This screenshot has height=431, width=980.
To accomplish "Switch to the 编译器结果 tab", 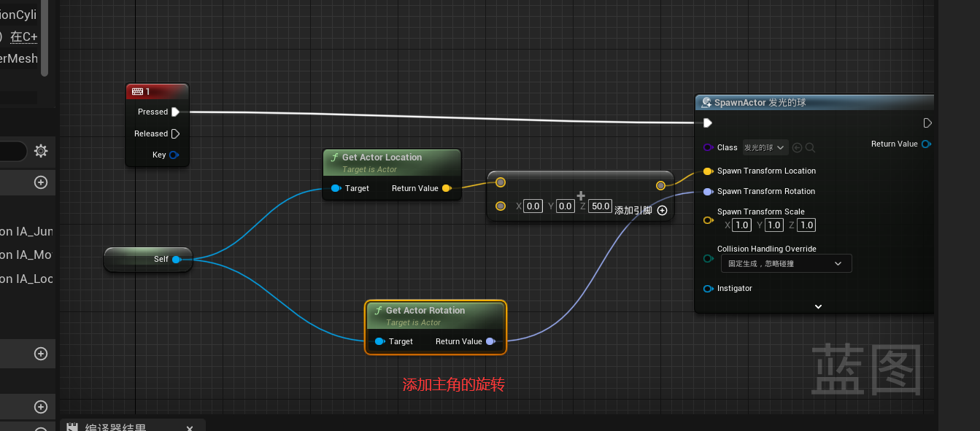I will click(116, 428).
